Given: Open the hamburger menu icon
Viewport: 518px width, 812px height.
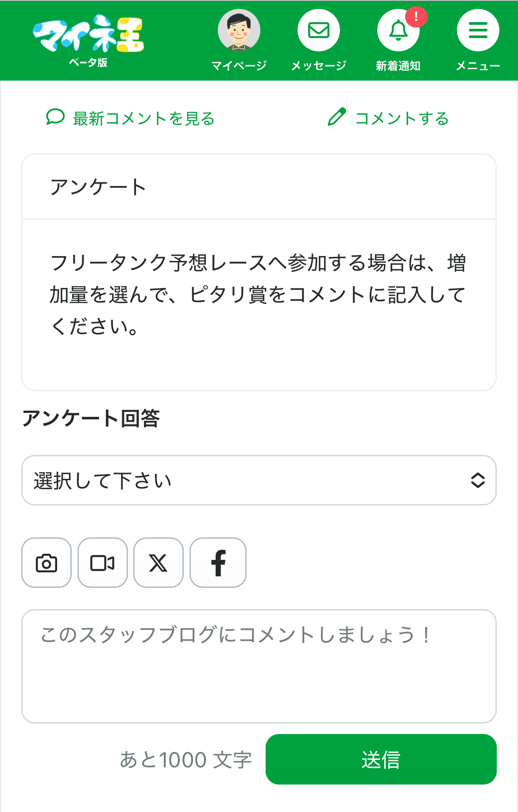Looking at the screenshot, I should (x=478, y=31).
